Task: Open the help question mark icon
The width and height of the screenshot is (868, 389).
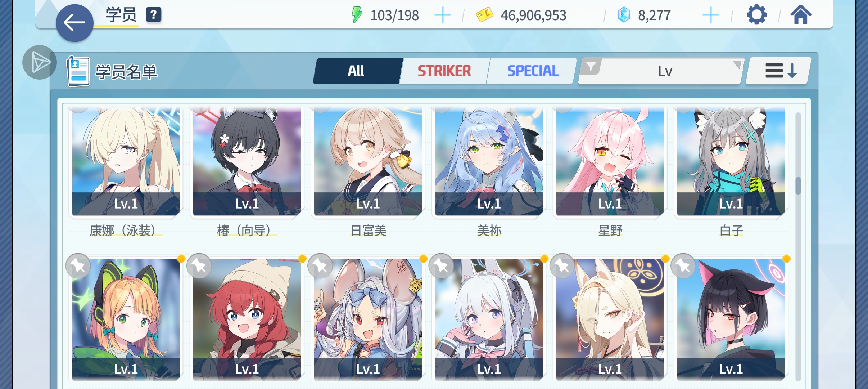Action: click(x=154, y=15)
